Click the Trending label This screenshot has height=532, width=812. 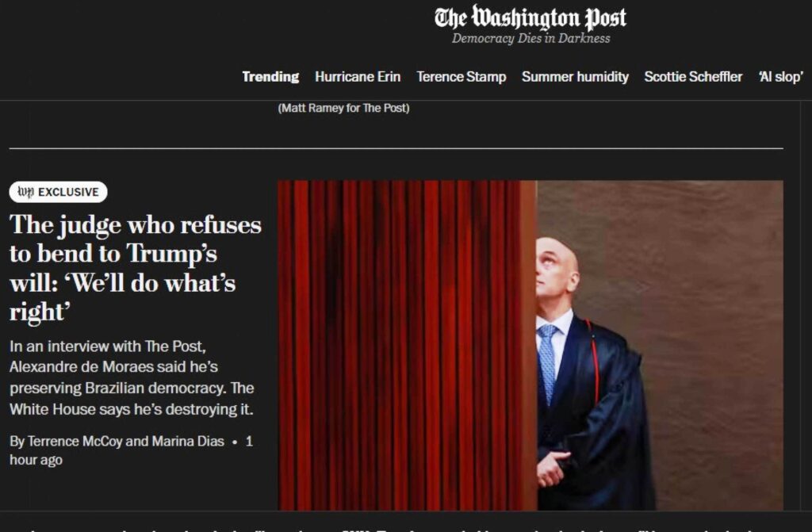[x=270, y=77]
